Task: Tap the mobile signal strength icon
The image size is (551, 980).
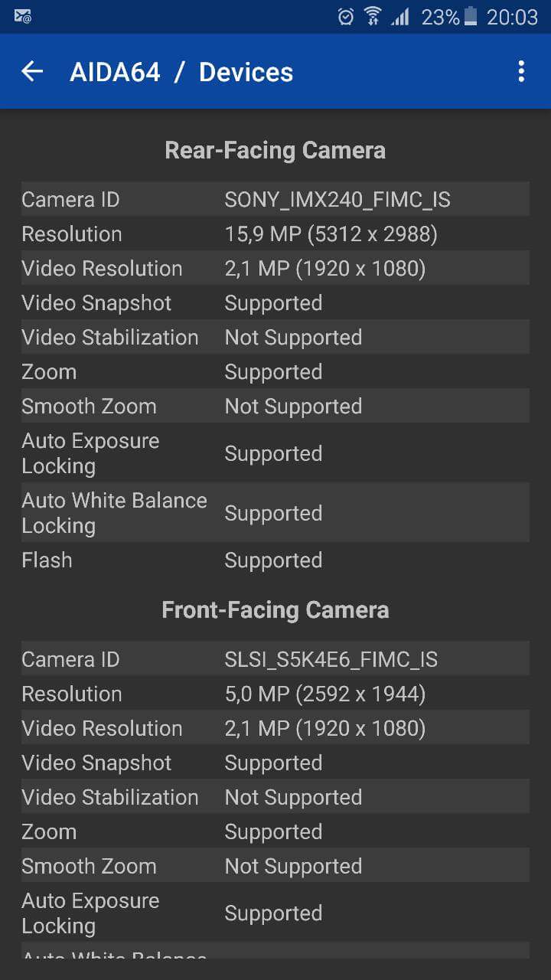Action: tap(399, 17)
